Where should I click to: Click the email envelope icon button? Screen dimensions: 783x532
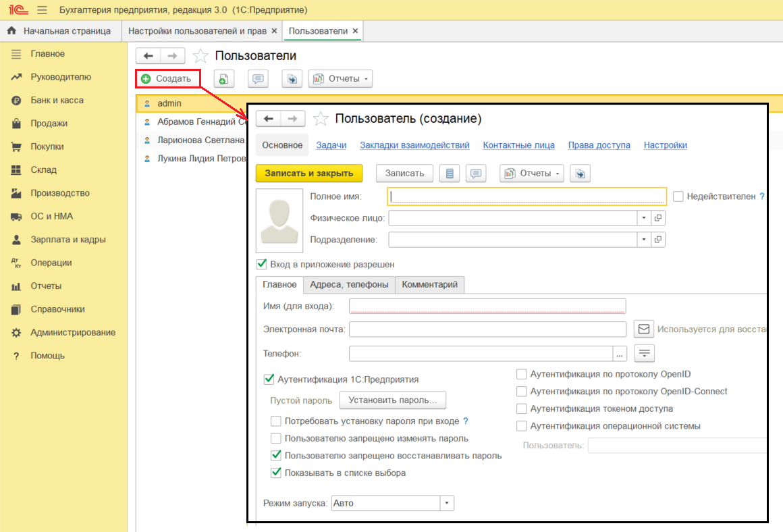pyautogui.click(x=644, y=329)
